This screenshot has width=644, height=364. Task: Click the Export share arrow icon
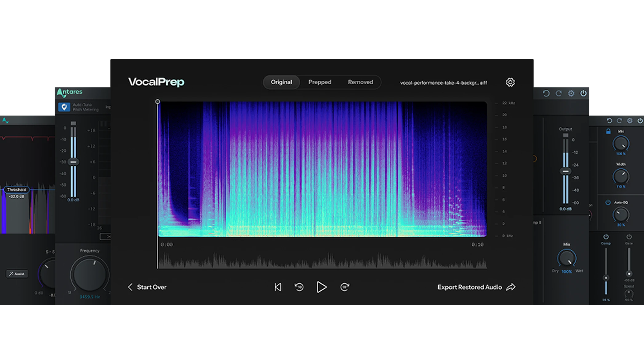tap(511, 287)
